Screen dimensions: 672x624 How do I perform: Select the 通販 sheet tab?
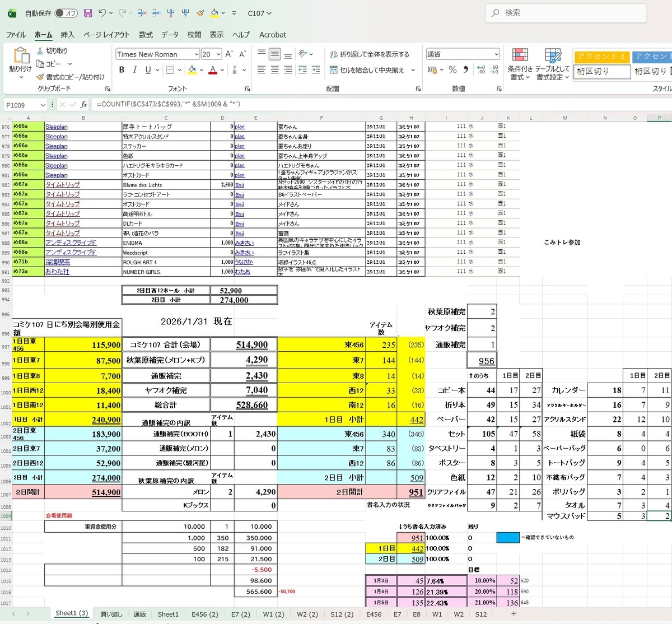(x=139, y=614)
